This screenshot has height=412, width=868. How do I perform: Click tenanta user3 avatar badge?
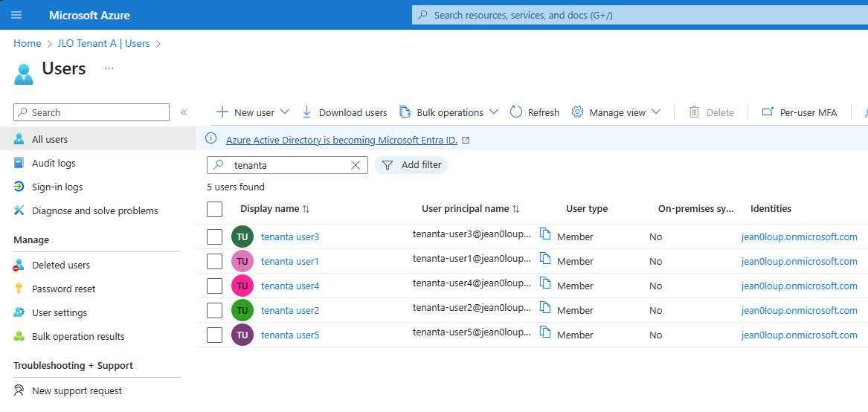coord(242,236)
